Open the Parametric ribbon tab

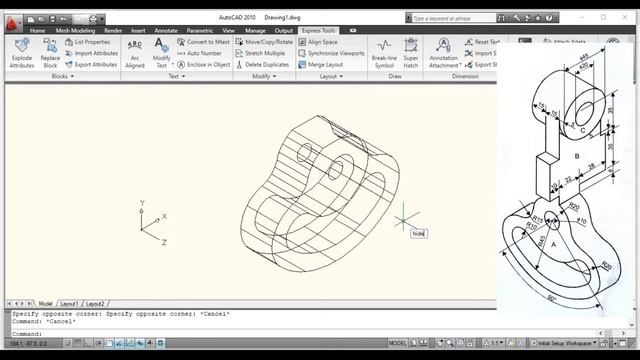click(200, 31)
